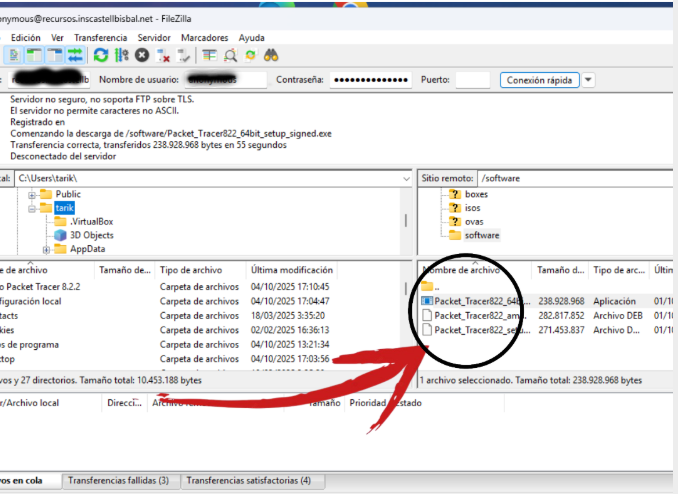Enable synchronized browsing from the toolbar

[250, 55]
